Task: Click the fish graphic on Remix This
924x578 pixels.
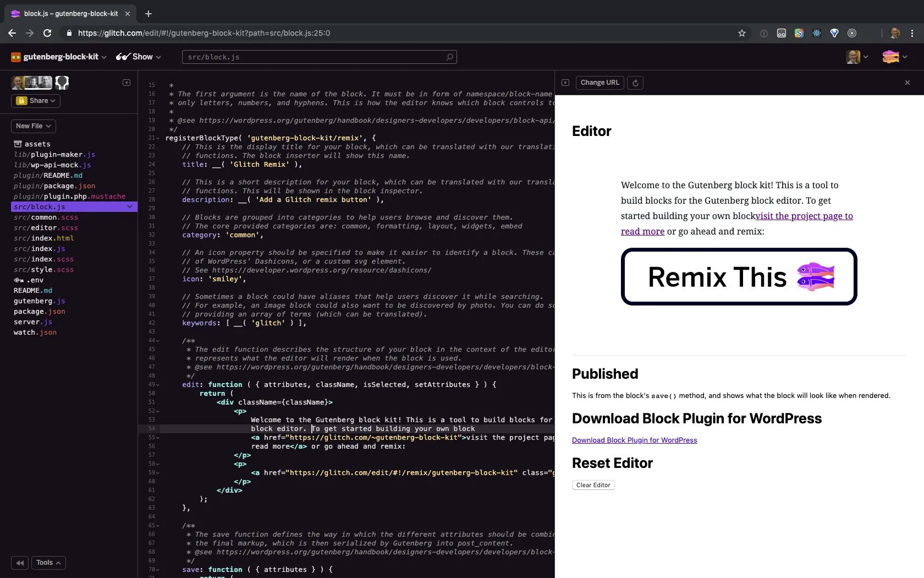Action: [x=816, y=276]
